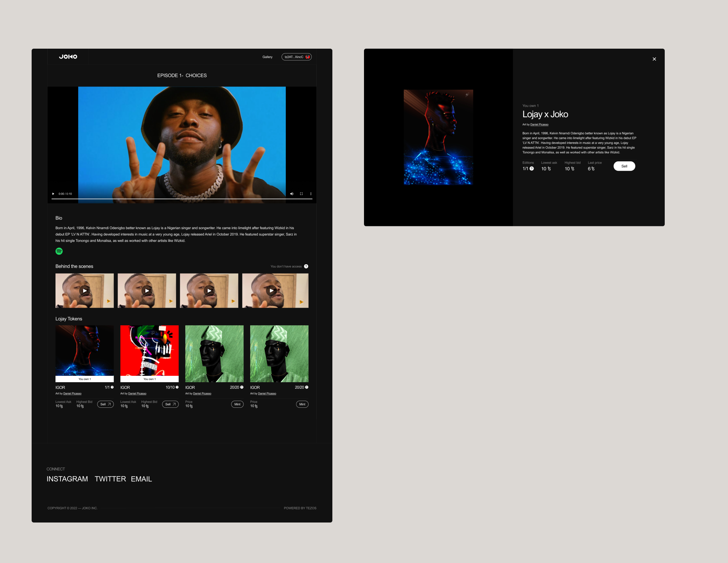Click the help icon beside 'You don't have access'
Image resolution: width=728 pixels, height=563 pixels.
[306, 266]
